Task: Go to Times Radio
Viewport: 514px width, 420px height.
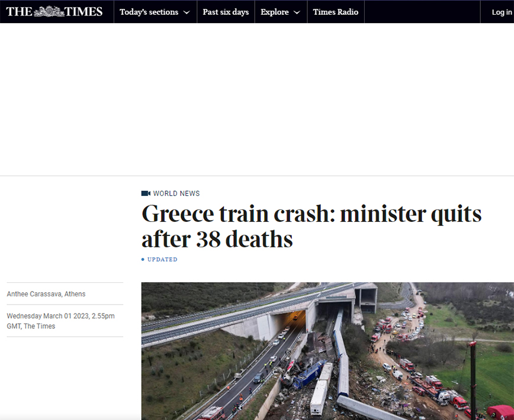Action: point(336,12)
